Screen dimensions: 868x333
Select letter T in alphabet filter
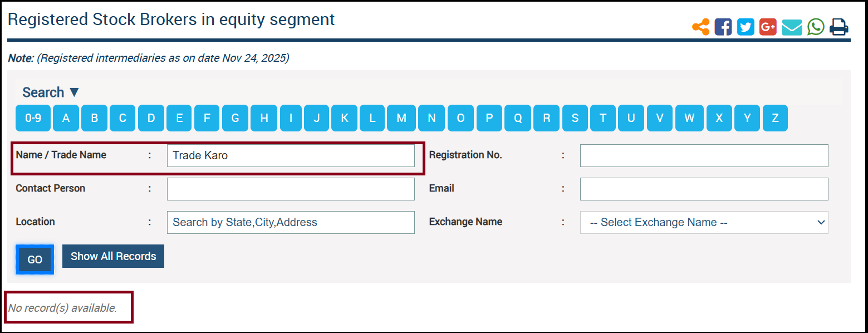[x=603, y=118]
